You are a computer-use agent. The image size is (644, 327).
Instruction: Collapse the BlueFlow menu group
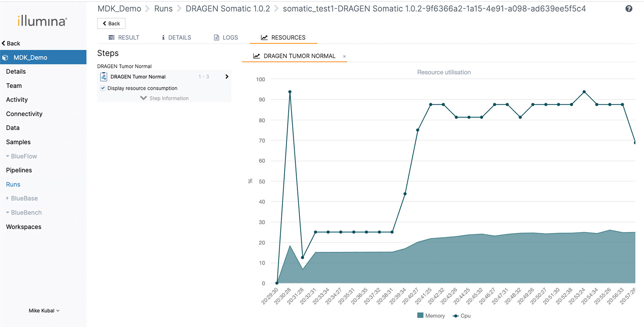point(22,156)
